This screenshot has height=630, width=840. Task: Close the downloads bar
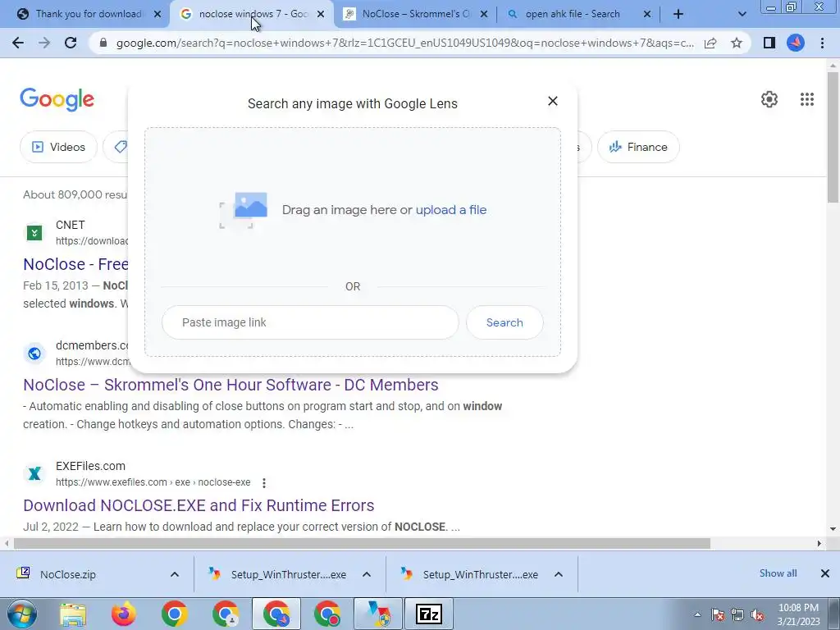[825, 573]
